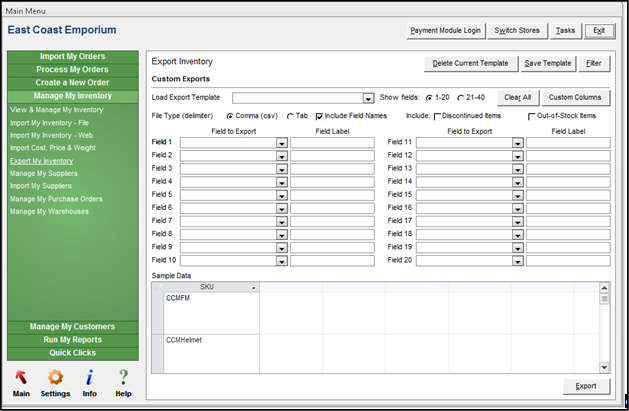The width and height of the screenshot is (629, 411).
Task: Click the Info icon
Action: (90, 377)
